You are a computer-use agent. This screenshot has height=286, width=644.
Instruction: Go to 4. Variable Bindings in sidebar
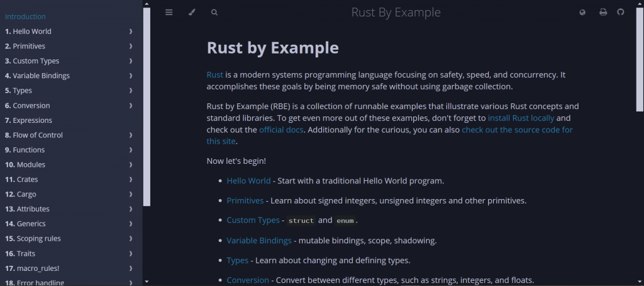[37, 76]
